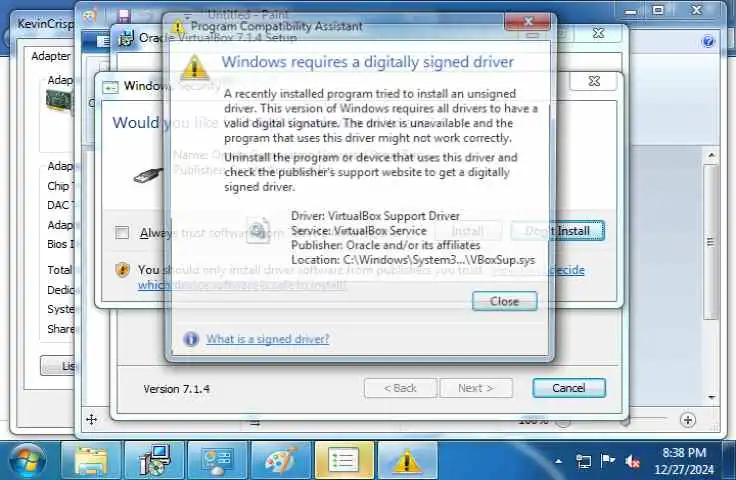This screenshot has height=480, width=736.
Task: Minimize the Paint window
Action: coord(630,10)
